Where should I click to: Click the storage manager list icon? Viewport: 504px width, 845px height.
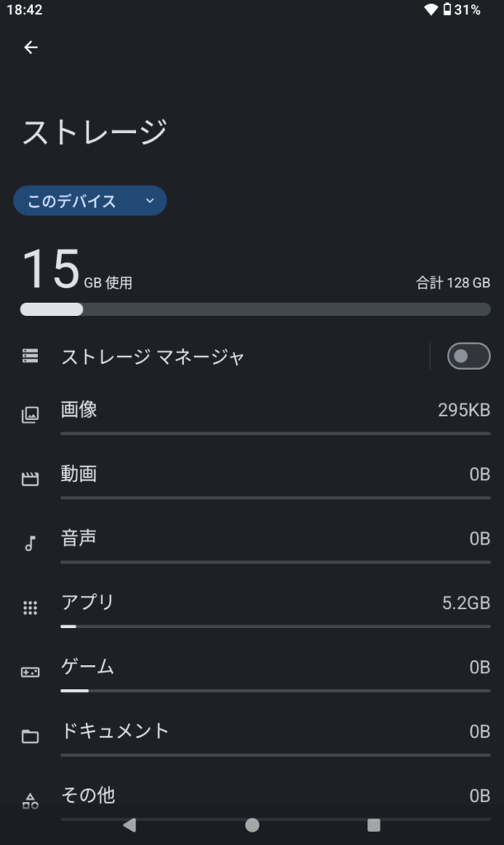(31, 356)
